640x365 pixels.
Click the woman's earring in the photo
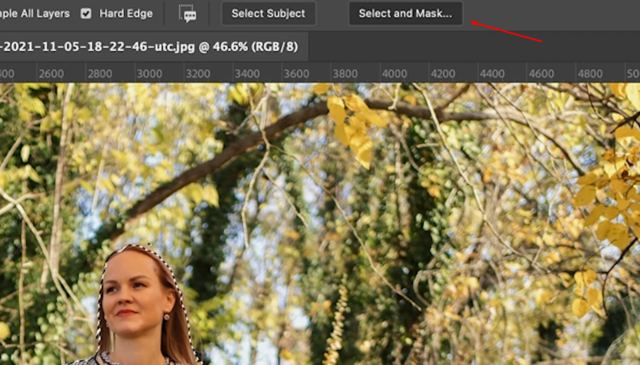point(167,317)
